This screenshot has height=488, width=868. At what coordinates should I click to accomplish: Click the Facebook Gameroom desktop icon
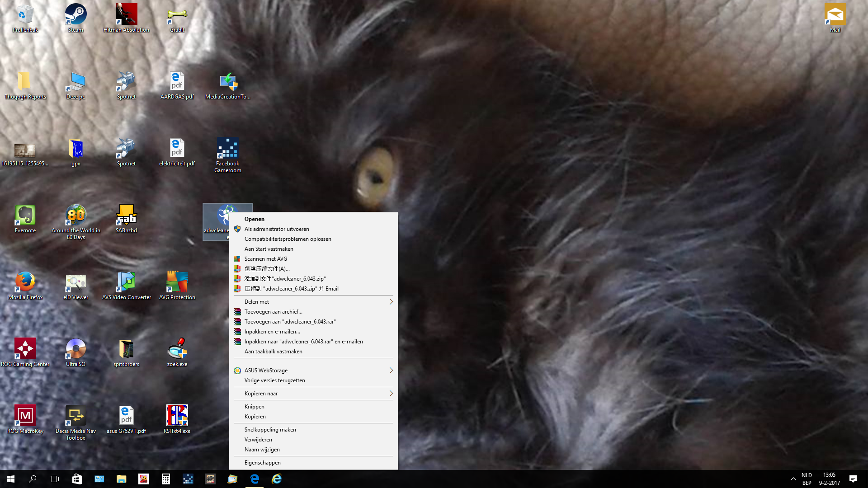(x=228, y=155)
